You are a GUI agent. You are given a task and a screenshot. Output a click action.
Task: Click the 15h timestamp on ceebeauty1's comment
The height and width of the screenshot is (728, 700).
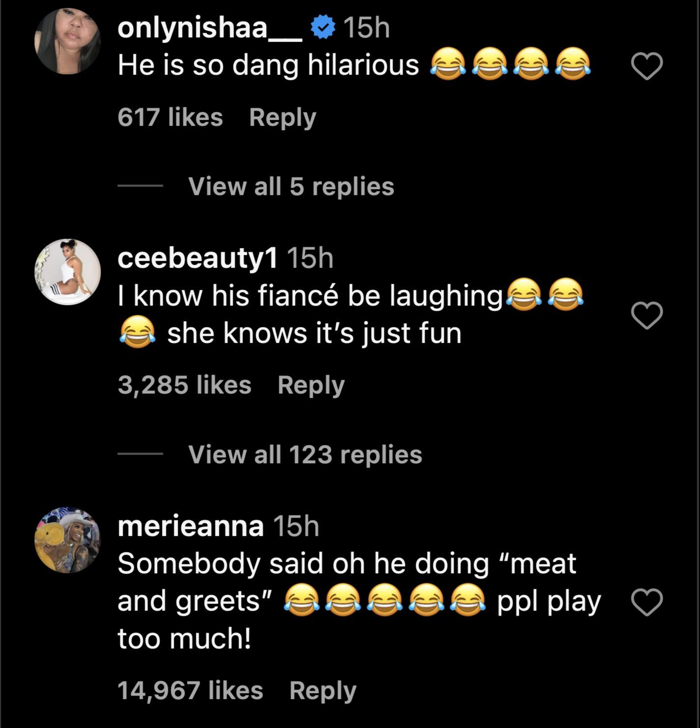pos(310,258)
